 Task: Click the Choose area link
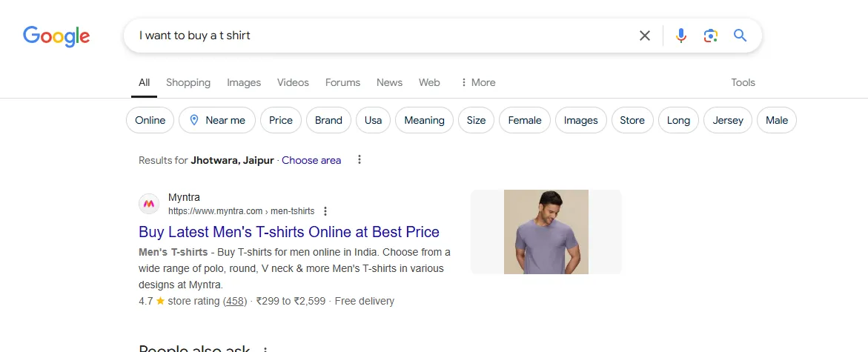coord(311,160)
